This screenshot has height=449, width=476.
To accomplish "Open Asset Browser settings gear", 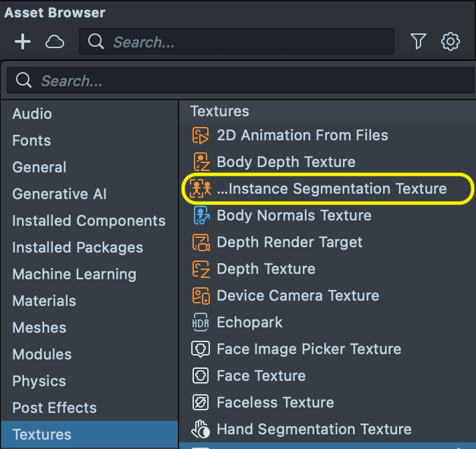I will 451,42.
